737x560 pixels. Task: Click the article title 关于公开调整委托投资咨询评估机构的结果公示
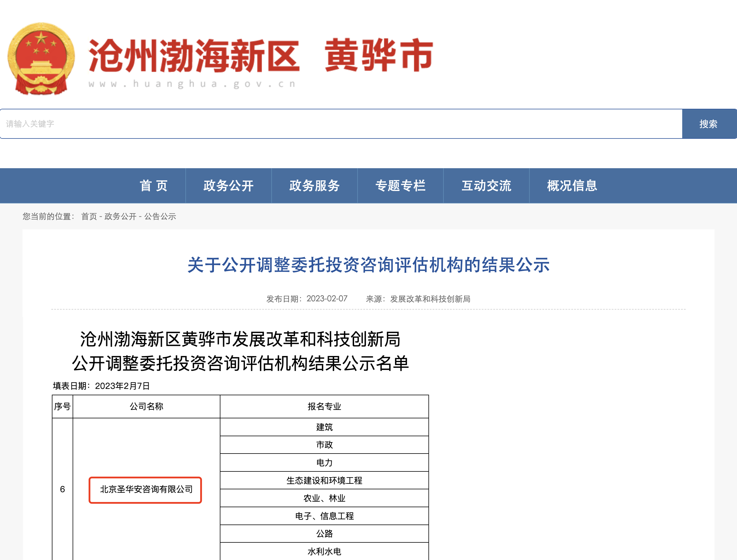368,265
